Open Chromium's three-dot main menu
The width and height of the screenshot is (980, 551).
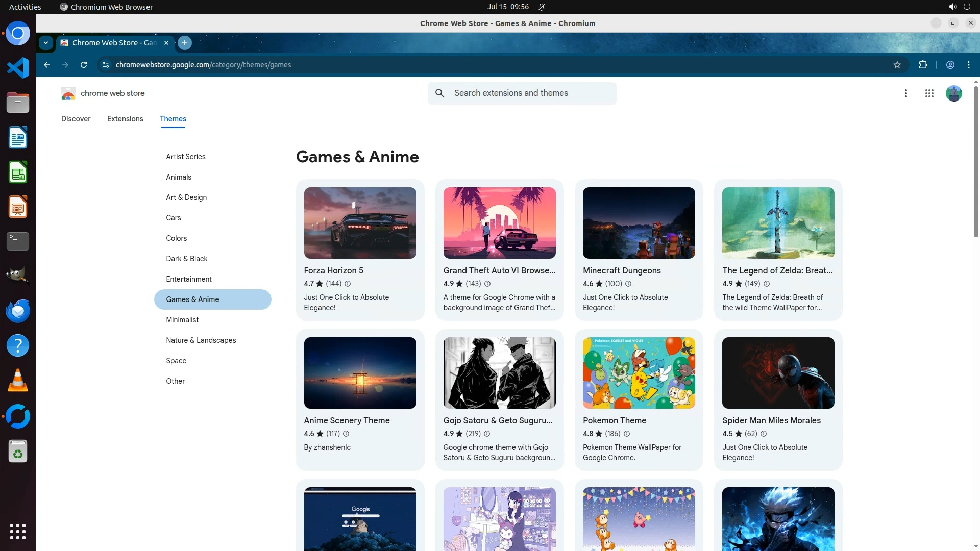click(x=968, y=65)
